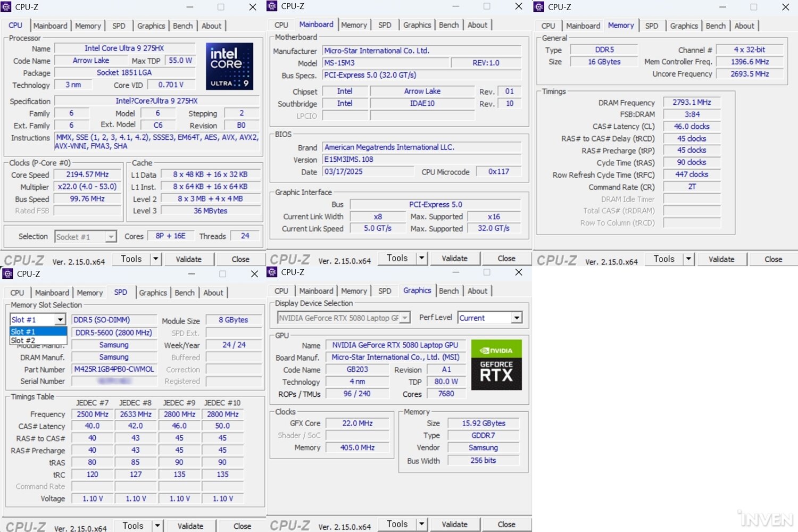
Task: Open Graphics tab in the Memory timings window
Action: pyautogui.click(x=684, y=26)
